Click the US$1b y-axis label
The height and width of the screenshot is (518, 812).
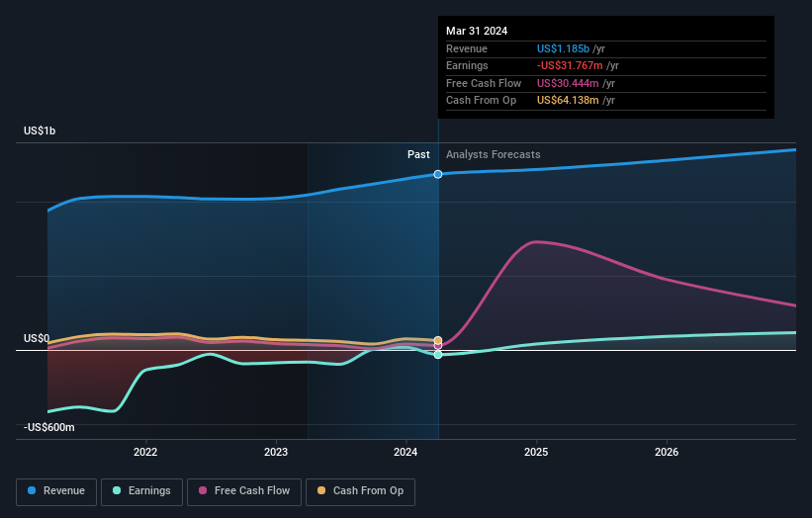tap(40, 130)
